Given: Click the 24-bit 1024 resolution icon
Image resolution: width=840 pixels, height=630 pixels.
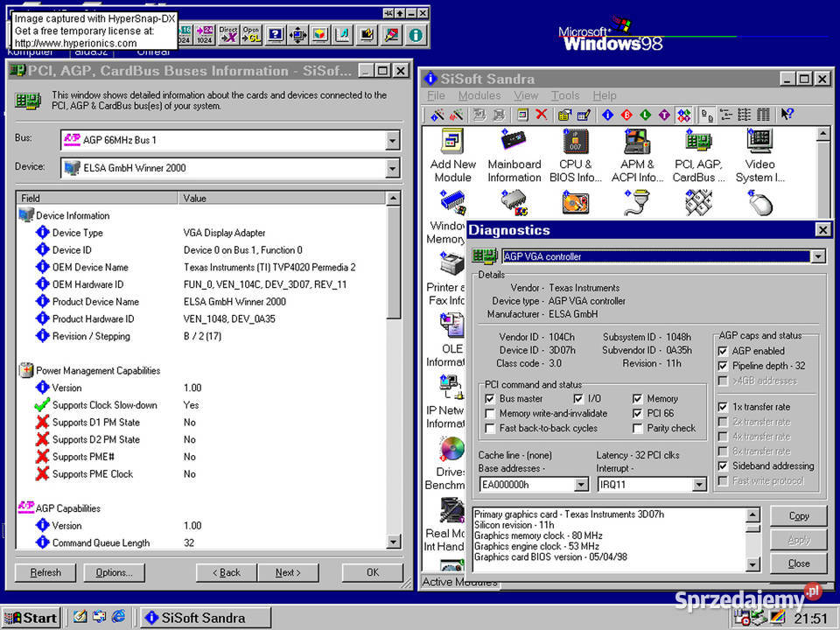Looking at the screenshot, I should click(x=204, y=35).
